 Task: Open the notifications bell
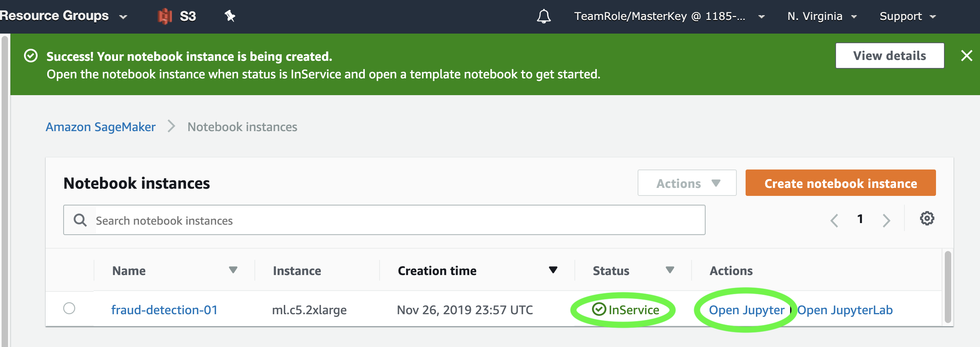544,16
